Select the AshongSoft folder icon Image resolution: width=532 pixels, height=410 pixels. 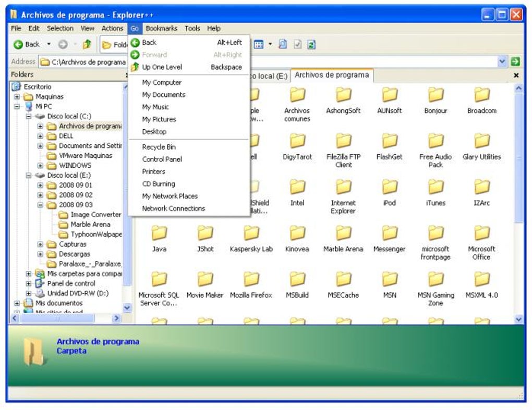[343, 95]
